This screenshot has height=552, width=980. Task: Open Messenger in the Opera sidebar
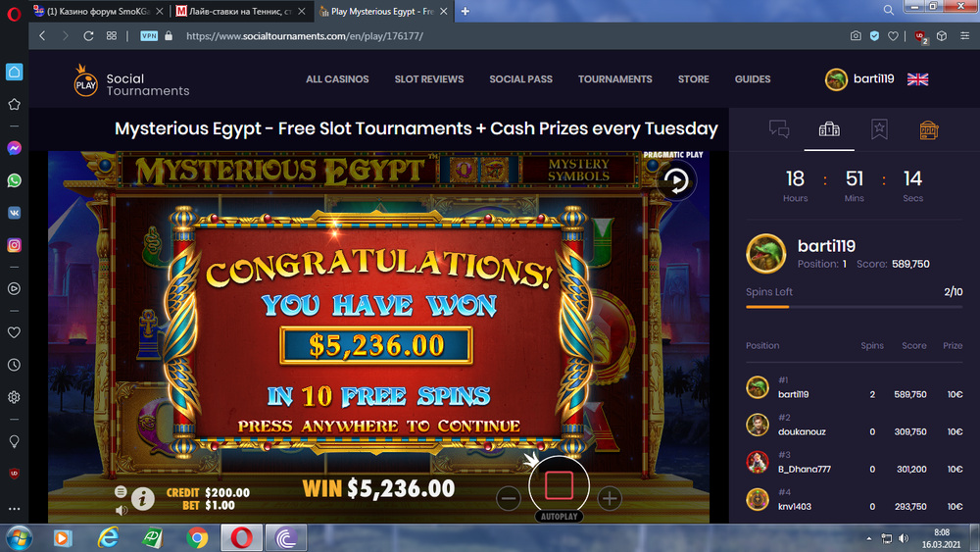click(x=14, y=148)
